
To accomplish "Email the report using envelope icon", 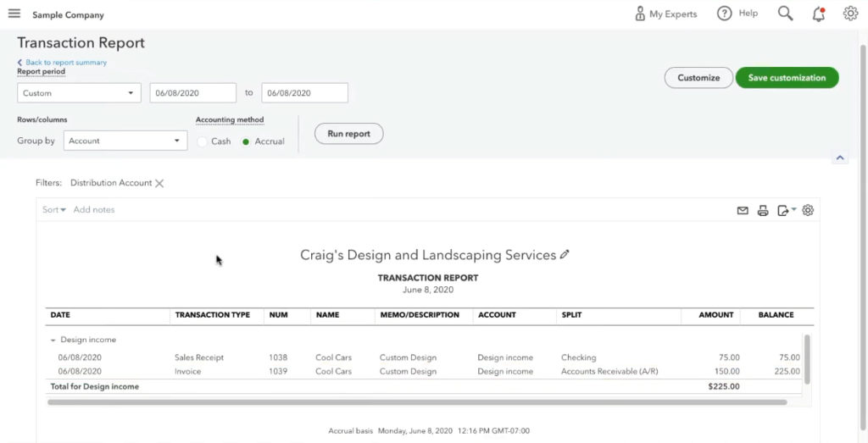I will click(x=743, y=211).
